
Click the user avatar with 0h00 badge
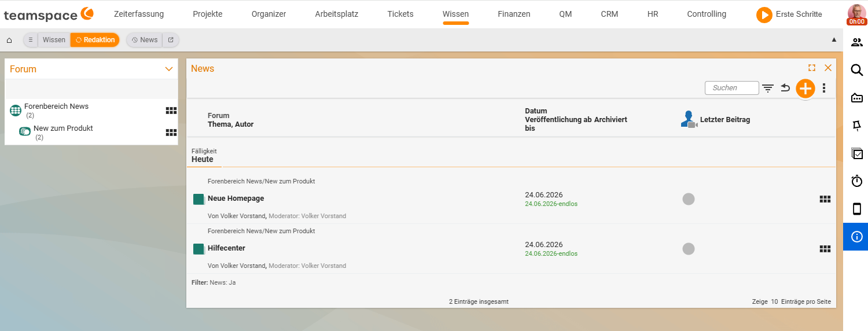tap(856, 14)
